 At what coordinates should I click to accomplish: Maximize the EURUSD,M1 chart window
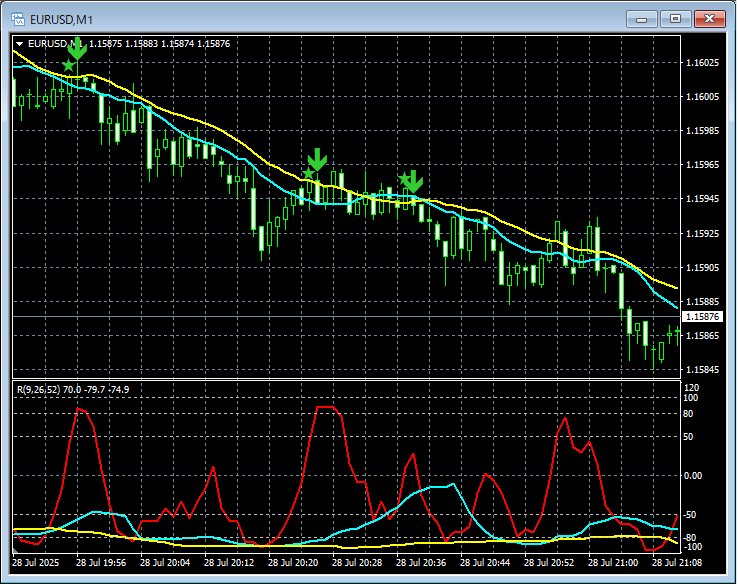pos(675,19)
